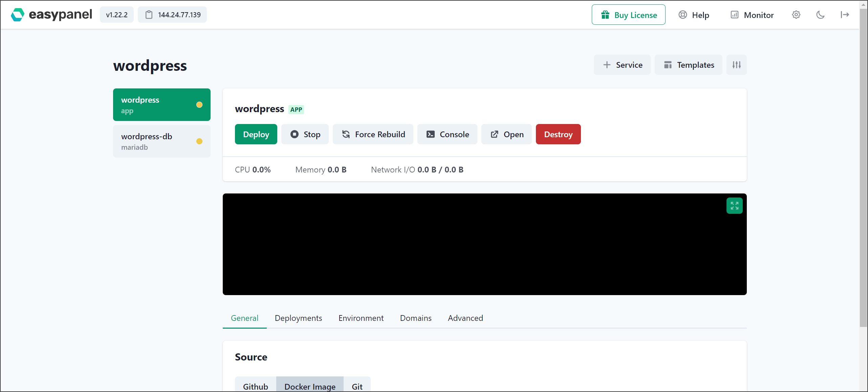This screenshot has width=868, height=392.
Task: Click the Buy License button
Action: point(629,15)
